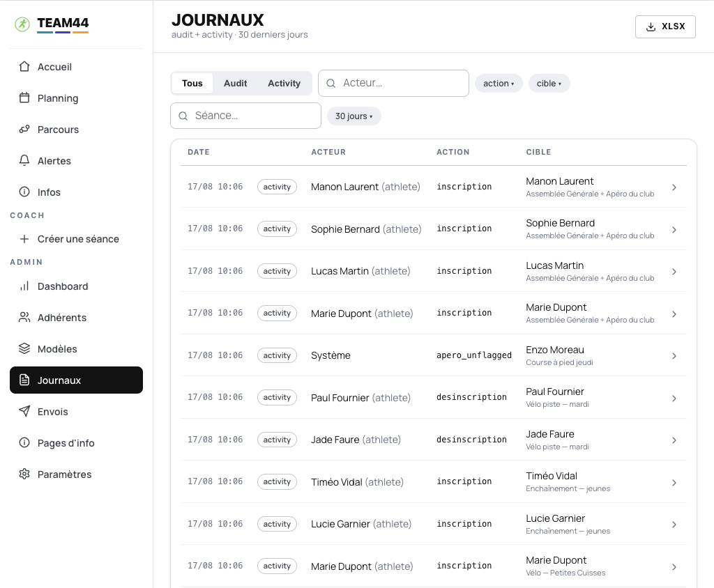Click the Modèles layers icon

pyautogui.click(x=24, y=348)
